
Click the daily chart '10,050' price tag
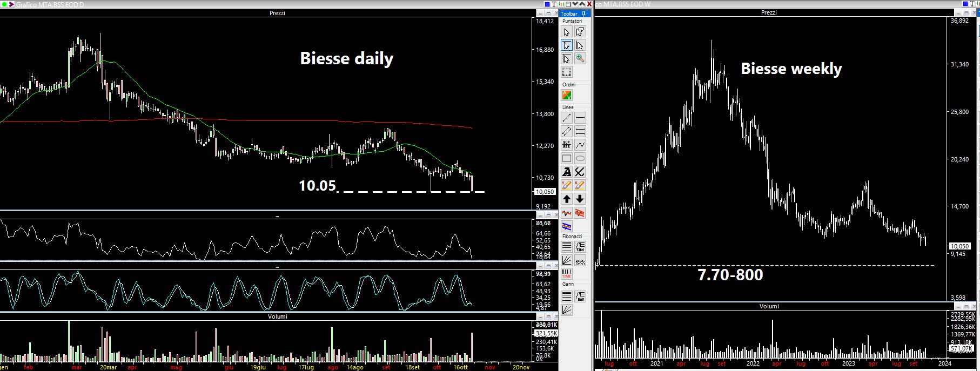point(545,192)
